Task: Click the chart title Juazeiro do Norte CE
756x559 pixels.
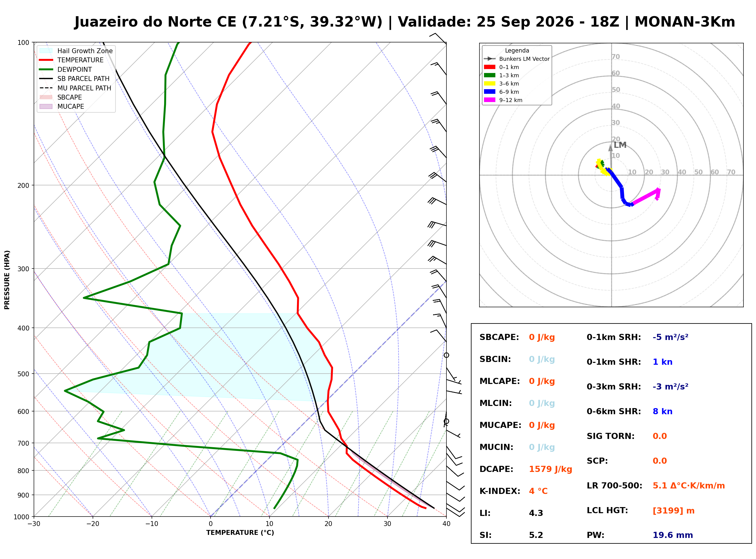Action: point(155,22)
